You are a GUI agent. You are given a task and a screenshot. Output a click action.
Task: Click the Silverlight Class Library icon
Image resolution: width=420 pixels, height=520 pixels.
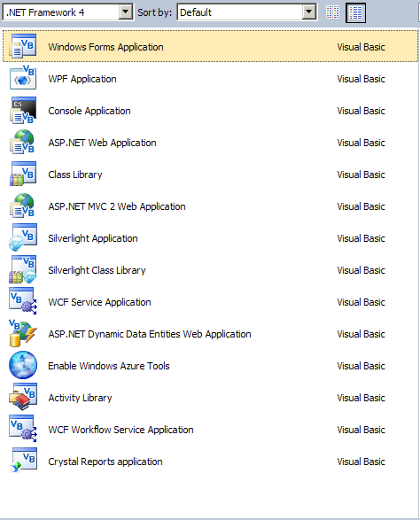(x=22, y=269)
